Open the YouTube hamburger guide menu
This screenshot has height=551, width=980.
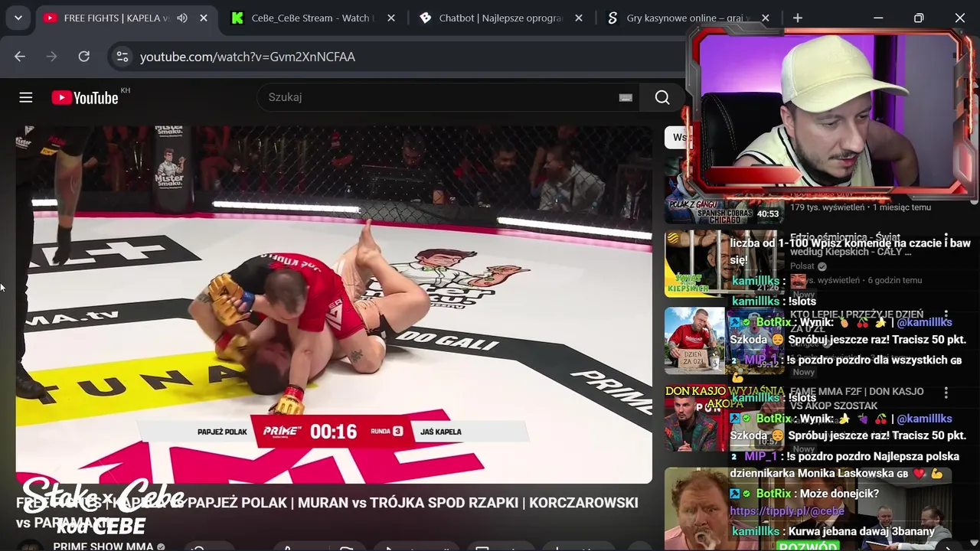coord(26,97)
